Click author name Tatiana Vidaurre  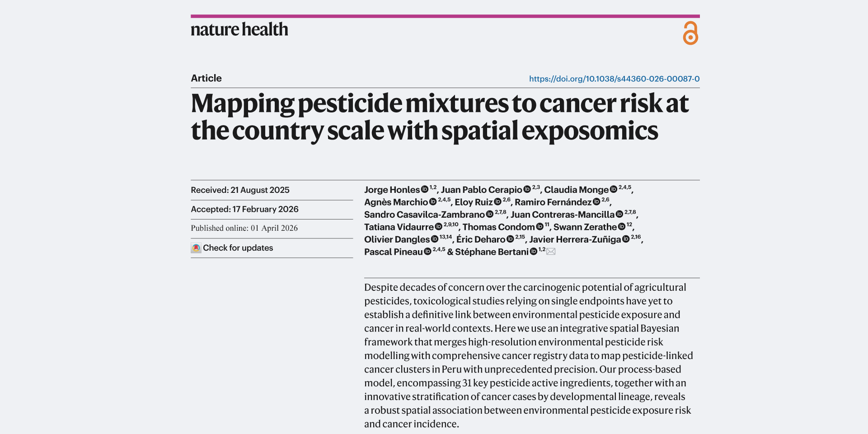[399, 227]
